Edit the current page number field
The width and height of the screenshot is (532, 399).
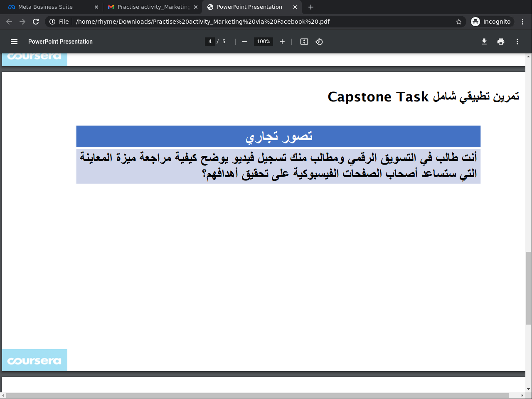click(210, 42)
